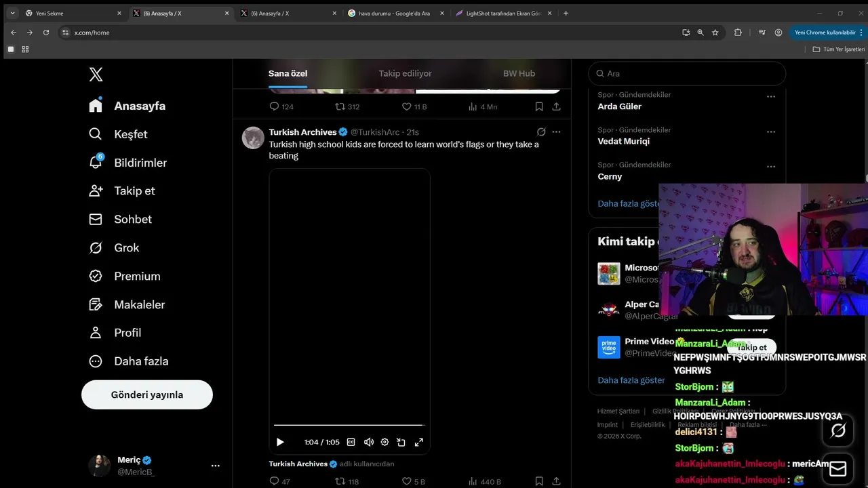Viewport: 868px width, 488px height.
Task: Reply to post with 124 replies
Action: 281,106
